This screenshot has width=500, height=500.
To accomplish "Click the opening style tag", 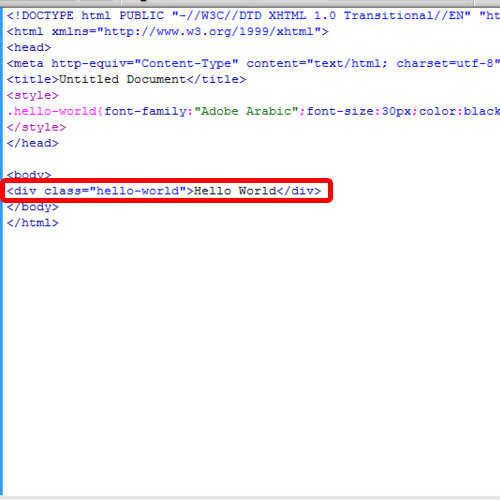I will 33,95.
